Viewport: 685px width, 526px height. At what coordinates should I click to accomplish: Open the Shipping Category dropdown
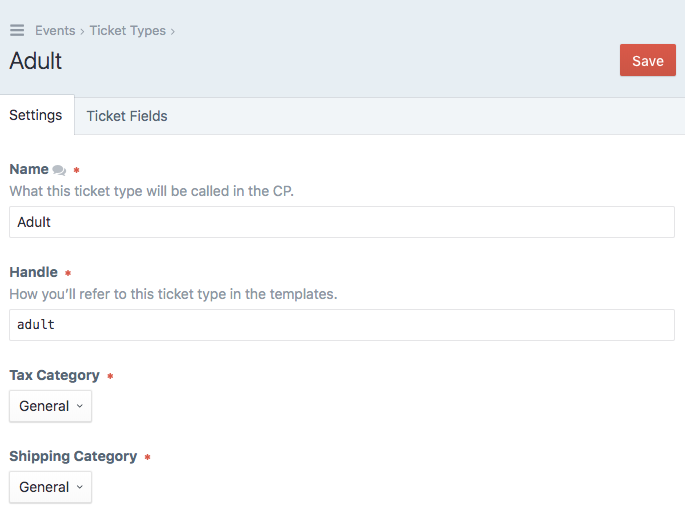tap(51, 487)
